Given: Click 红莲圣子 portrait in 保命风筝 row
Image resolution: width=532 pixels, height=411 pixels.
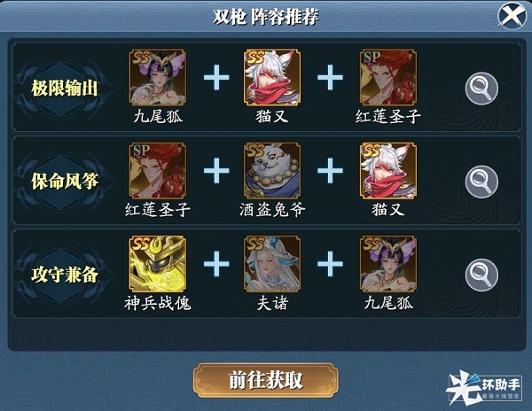Looking at the screenshot, I should coord(158,170).
